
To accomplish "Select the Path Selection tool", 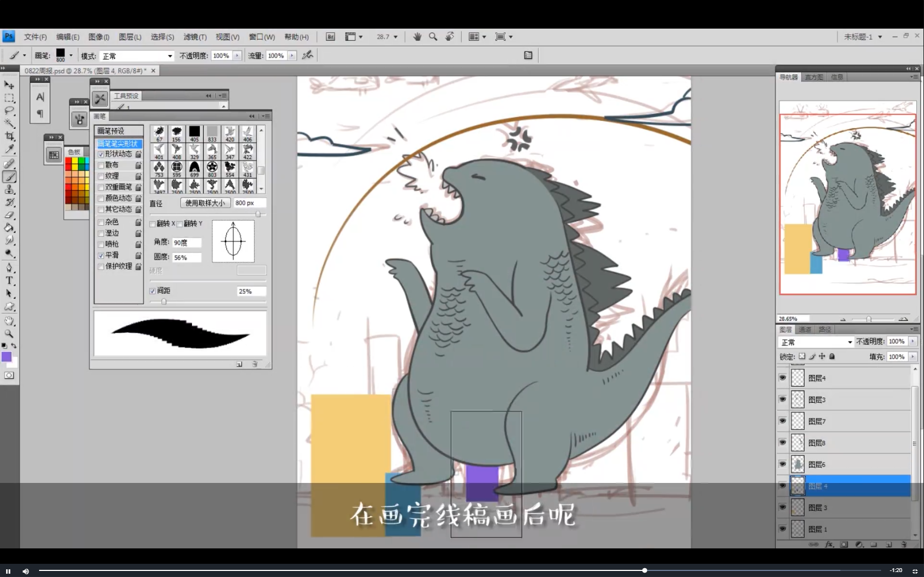I will tap(9, 294).
